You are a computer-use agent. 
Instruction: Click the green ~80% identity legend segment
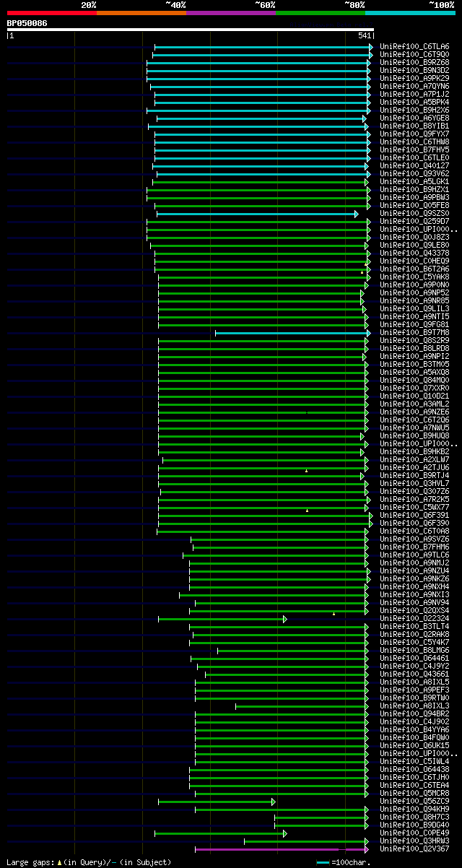[321, 13]
